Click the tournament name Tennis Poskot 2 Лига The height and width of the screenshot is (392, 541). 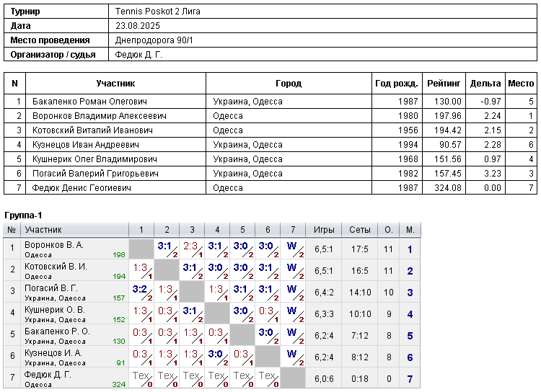pyautogui.click(x=157, y=12)
